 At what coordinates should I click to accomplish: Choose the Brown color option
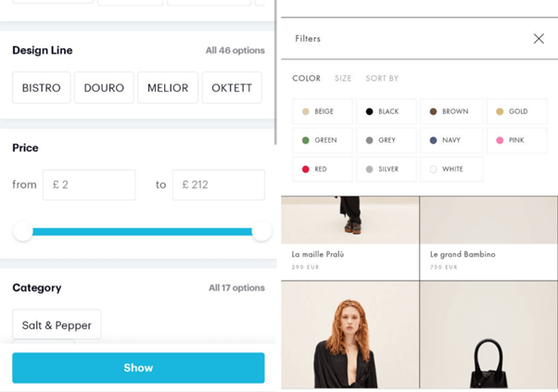tap(451, 112)
